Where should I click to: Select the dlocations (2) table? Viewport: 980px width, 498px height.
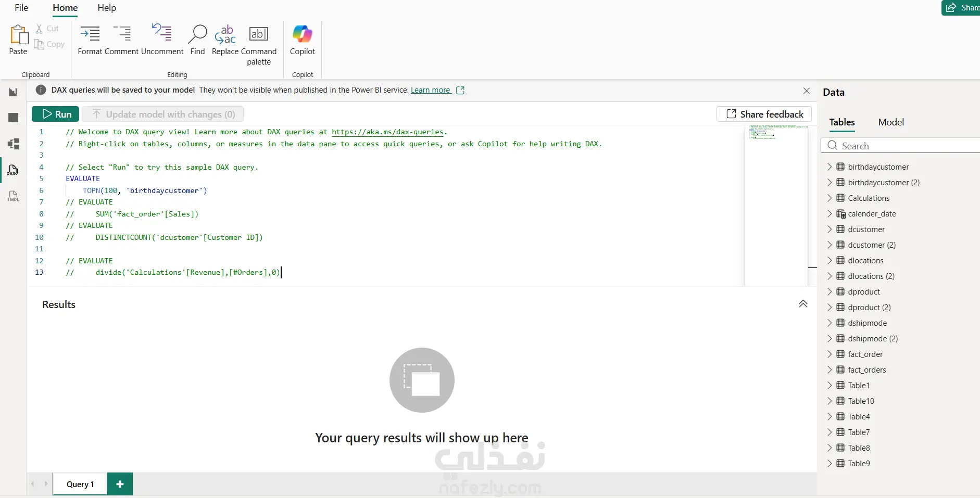click(871, 276)
